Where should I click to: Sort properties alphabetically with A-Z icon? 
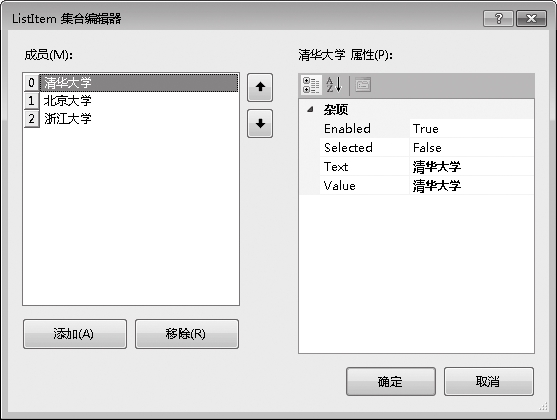click(334, 85)
